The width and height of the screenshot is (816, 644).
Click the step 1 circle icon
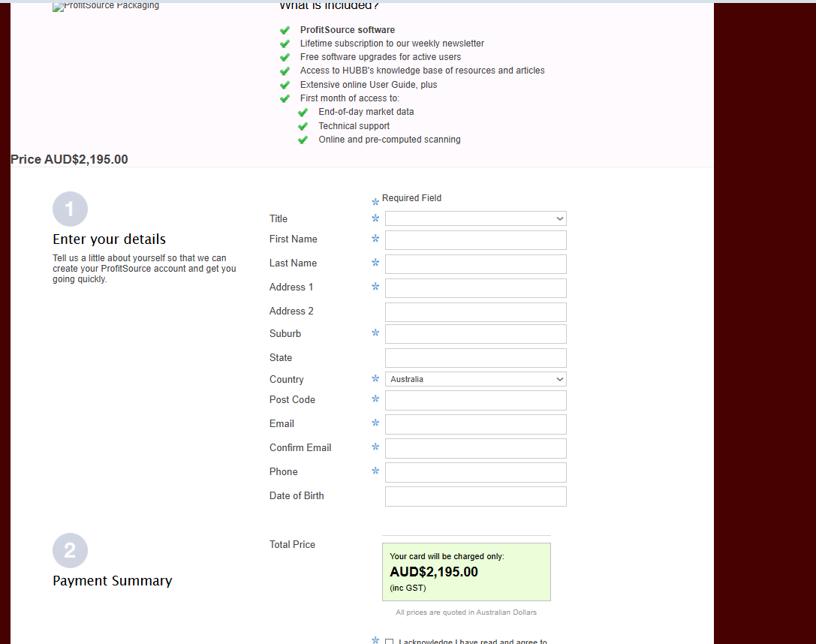70,209
